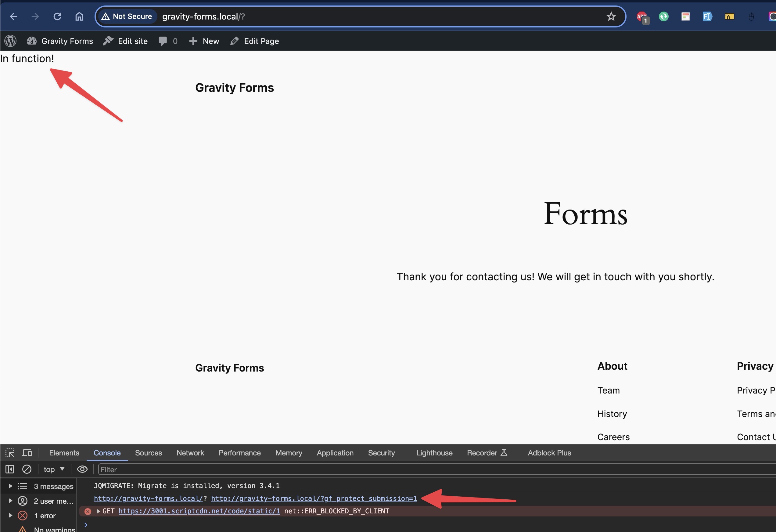Open the top JavaScript context dropdown
The width and height of the screenshot is (776, 532).
pyautogui.click(x=54, y=469)
